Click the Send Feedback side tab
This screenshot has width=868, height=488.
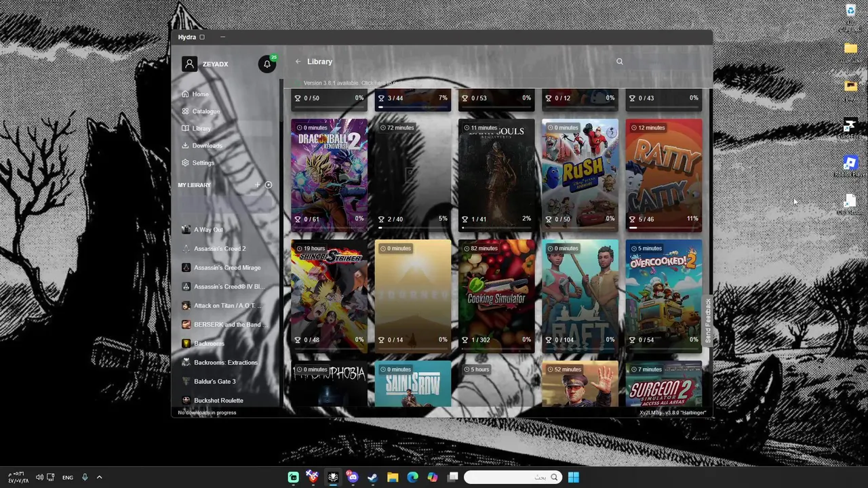point(708,321)
